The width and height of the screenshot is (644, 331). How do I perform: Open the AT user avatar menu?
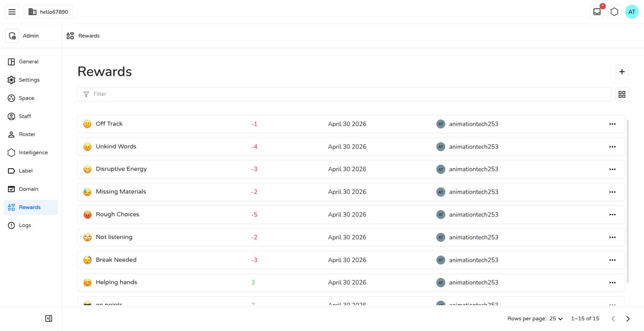point(632,12)
